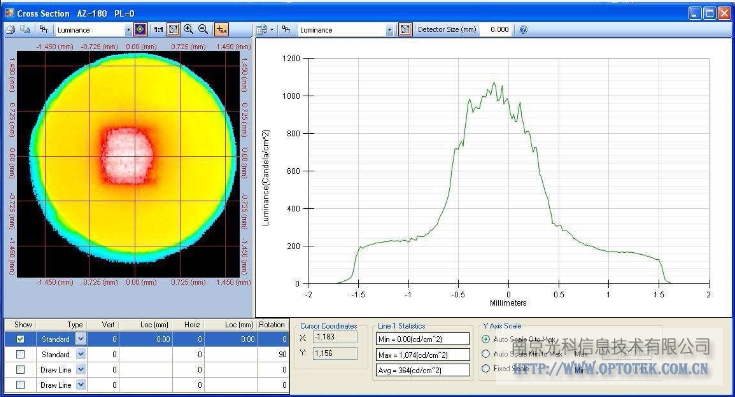Uncheck Show for the first Standard line
735x397 pixels.
(x=20, y=339)
